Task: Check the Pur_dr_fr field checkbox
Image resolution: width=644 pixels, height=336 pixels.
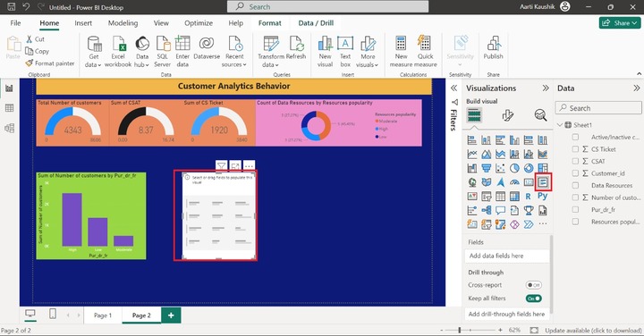Action: click(x=575, y=210)
